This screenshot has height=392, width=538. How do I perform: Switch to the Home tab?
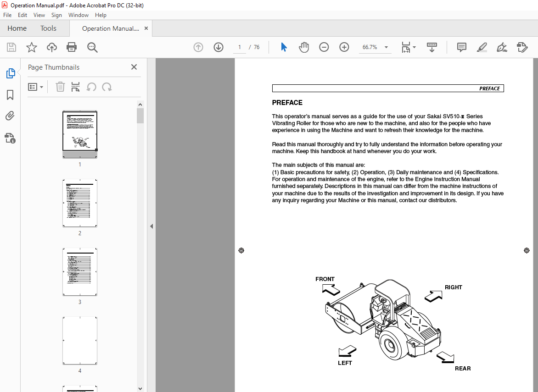[17, 28]
